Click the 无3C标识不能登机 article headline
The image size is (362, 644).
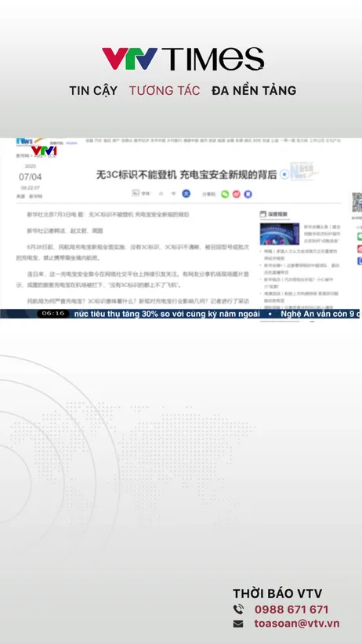coord(186,175)
